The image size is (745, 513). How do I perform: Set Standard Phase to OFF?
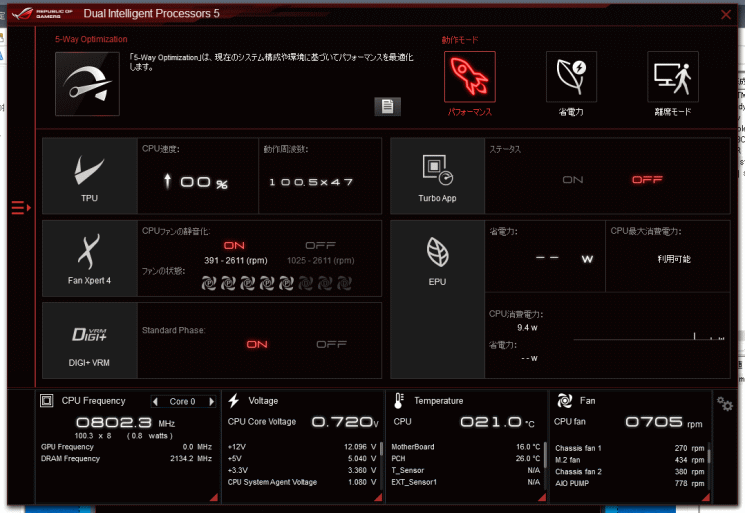332,344
